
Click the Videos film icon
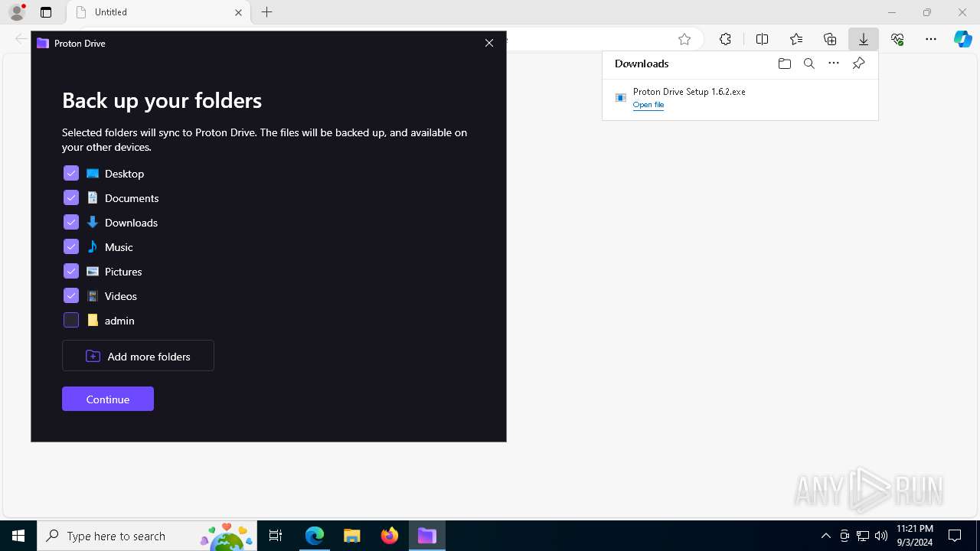[x=93, y=296]
